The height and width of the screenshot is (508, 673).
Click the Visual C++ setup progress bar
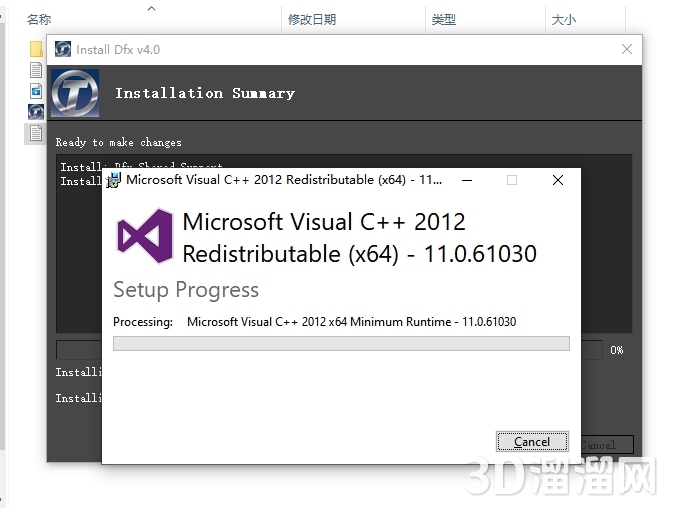coord(341,344)
